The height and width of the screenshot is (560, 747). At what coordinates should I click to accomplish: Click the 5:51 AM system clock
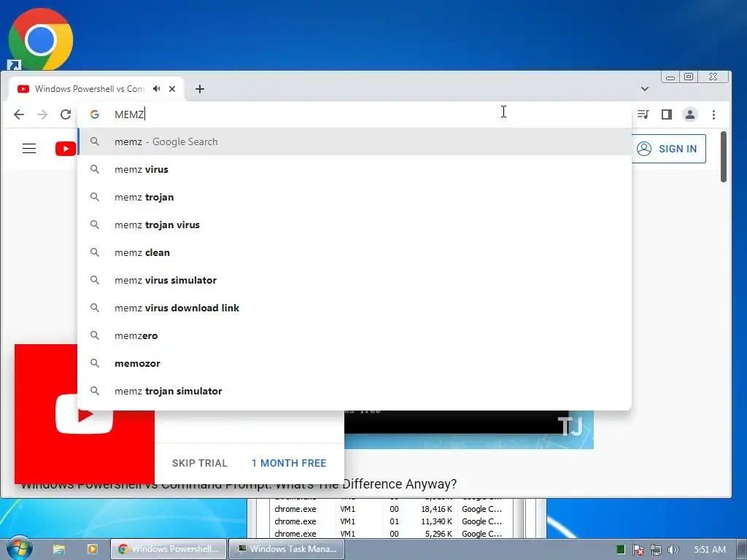710,550
